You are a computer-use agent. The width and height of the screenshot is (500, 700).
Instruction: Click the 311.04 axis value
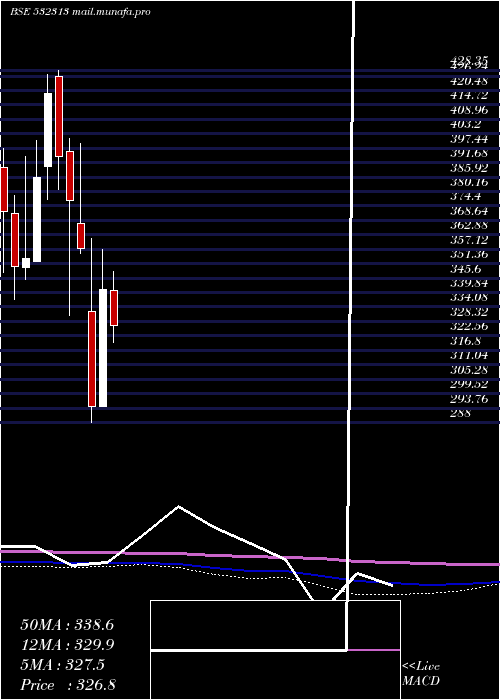point(469,355)
